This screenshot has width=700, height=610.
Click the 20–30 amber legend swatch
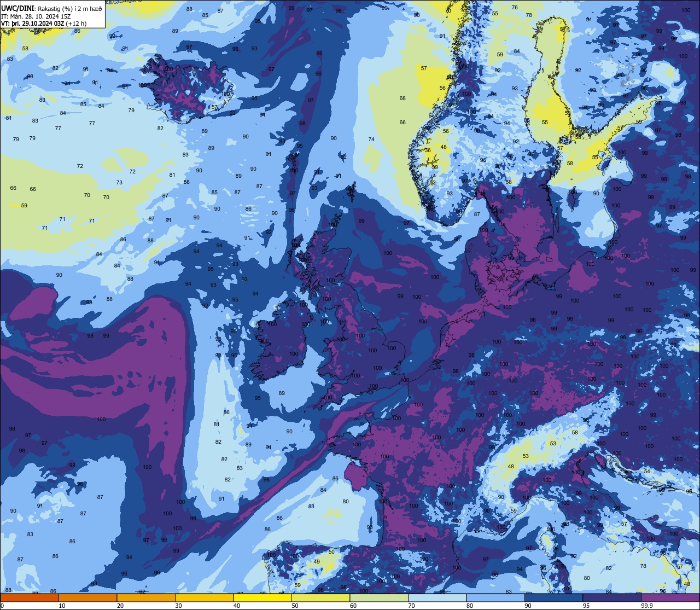click(x=146, y=597)
